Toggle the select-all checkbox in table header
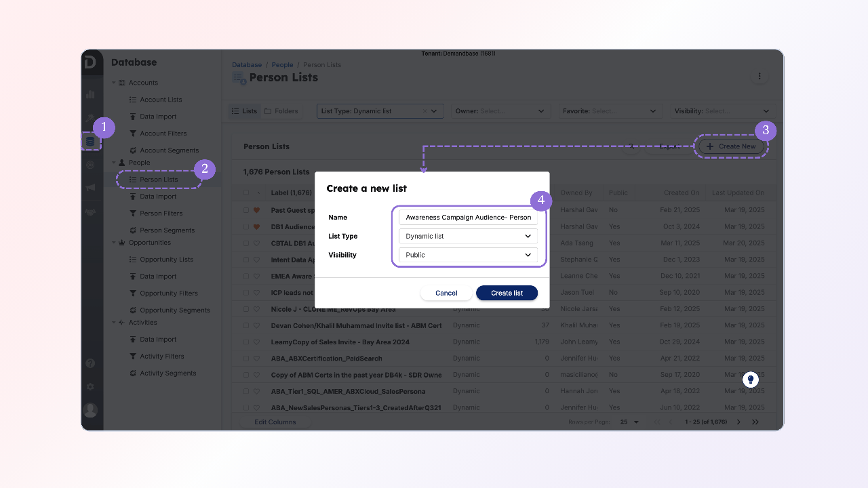The image size is (868, 488). (246, 192)
